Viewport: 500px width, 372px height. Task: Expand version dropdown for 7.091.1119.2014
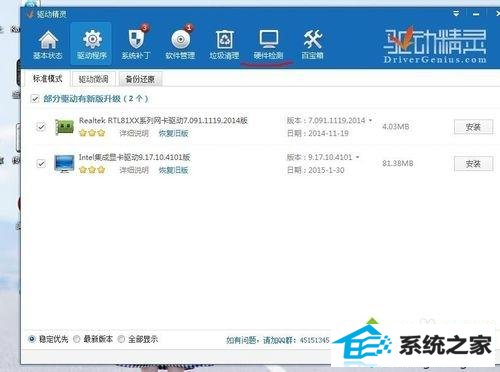coord(370,120)
